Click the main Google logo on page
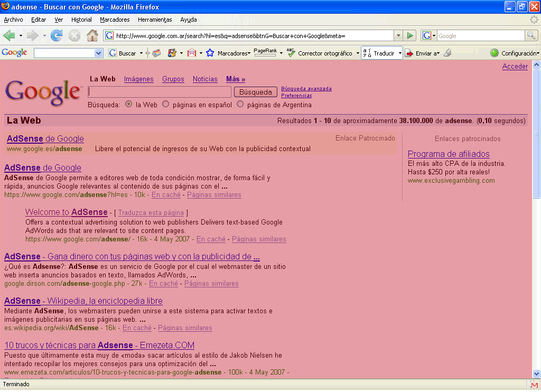 [43, 92]
